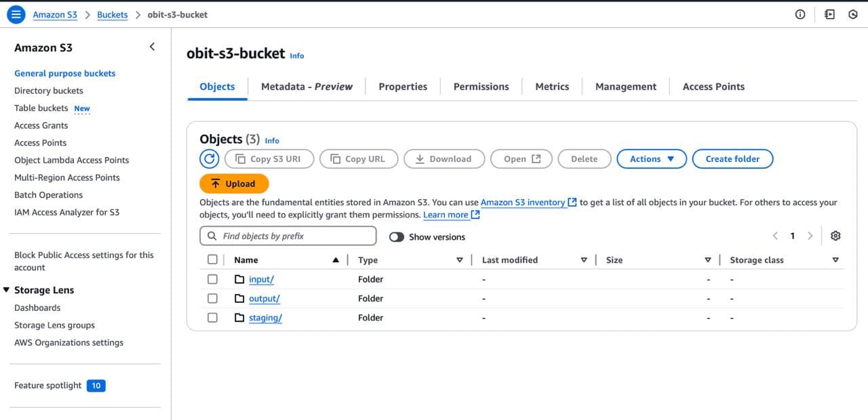
Task: Click the info circle icon in header
Action: click(800, 14)
